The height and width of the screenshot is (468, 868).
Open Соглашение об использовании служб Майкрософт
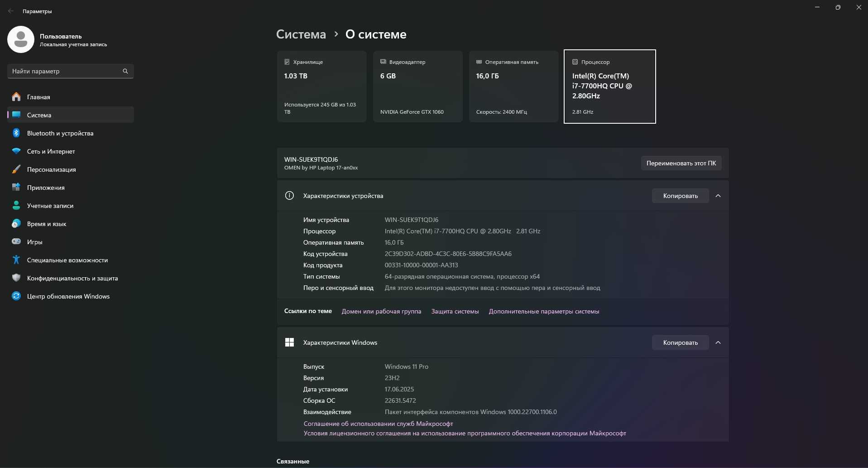pyautogui.click(x=378, y=424)
